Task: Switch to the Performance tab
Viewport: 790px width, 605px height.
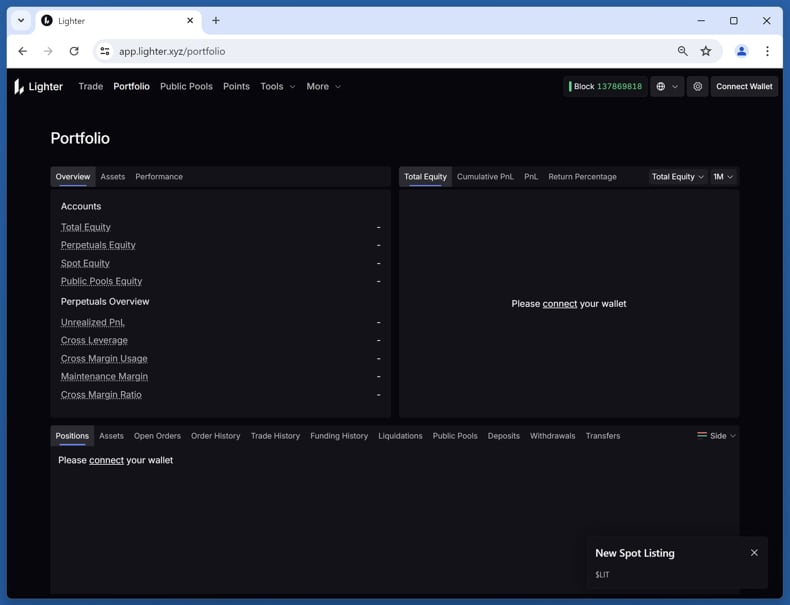Action: coord(159,177)
